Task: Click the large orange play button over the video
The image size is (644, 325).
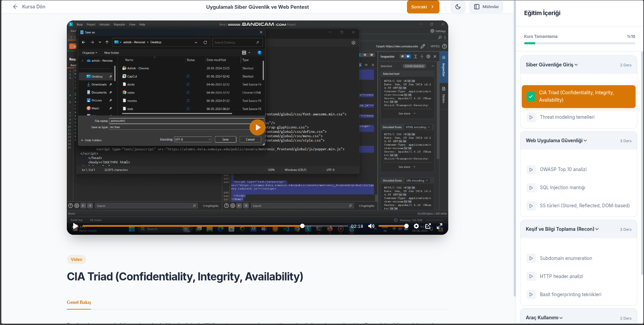Action: [x=258, y=127]
